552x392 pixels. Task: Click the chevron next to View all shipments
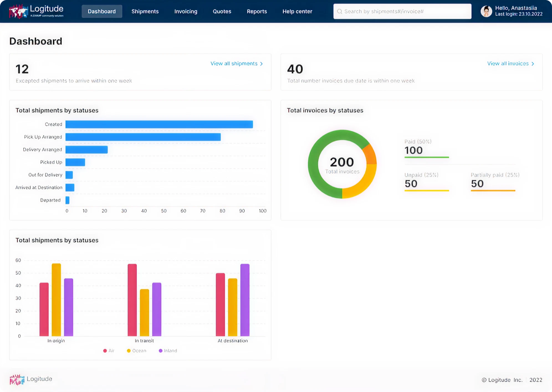261,64
